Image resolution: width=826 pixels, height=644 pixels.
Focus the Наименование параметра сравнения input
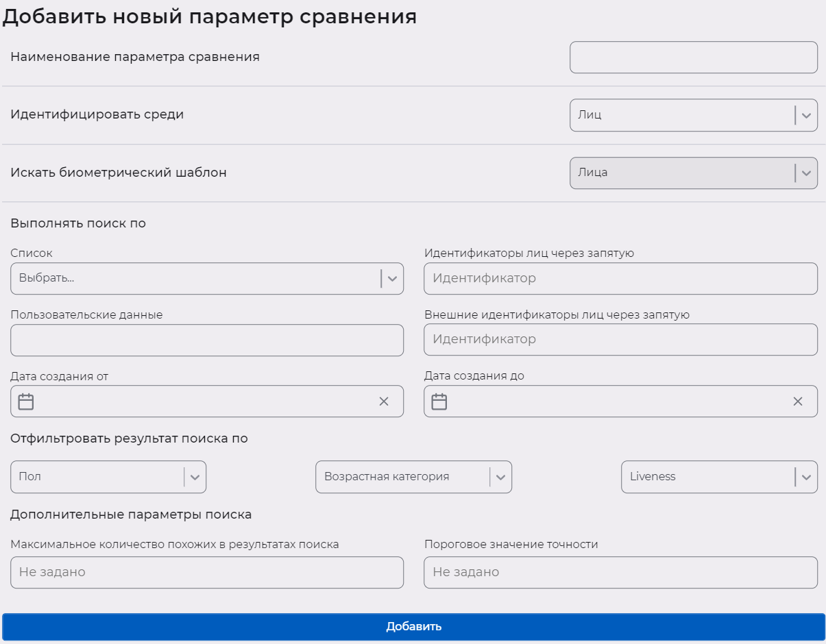tap(694, 57)
